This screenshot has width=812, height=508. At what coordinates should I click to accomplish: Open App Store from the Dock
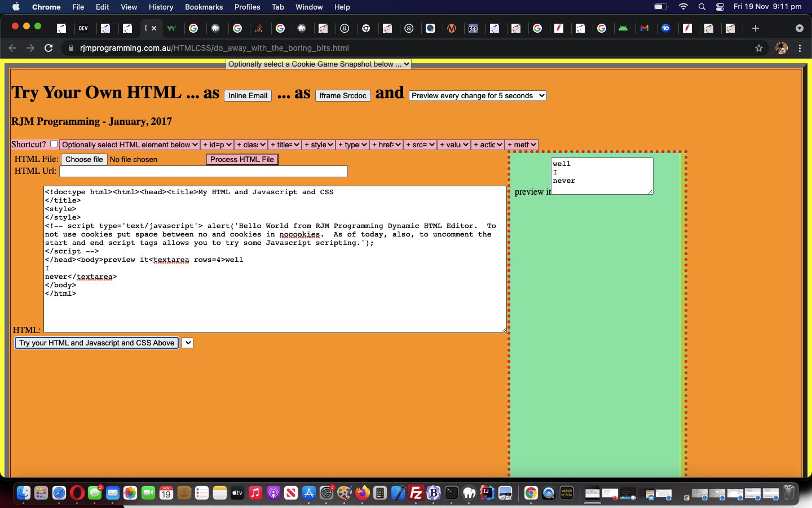(x=309, y=493)
